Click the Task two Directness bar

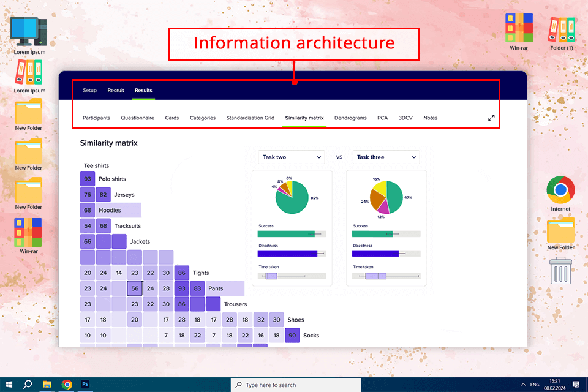point(292,254)
